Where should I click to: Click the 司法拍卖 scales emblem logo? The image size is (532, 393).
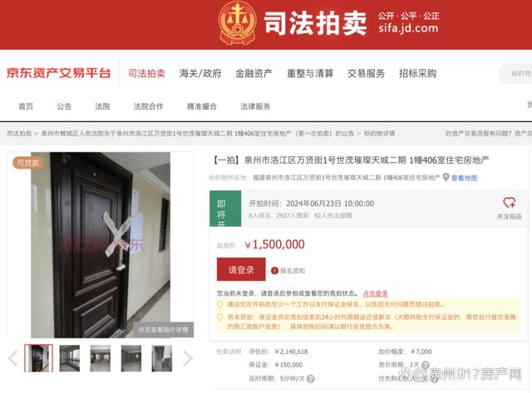coord(237,23)
